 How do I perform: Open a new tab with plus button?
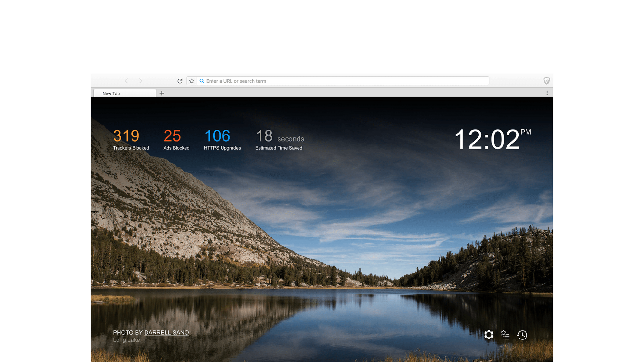[x=161, y=93]
